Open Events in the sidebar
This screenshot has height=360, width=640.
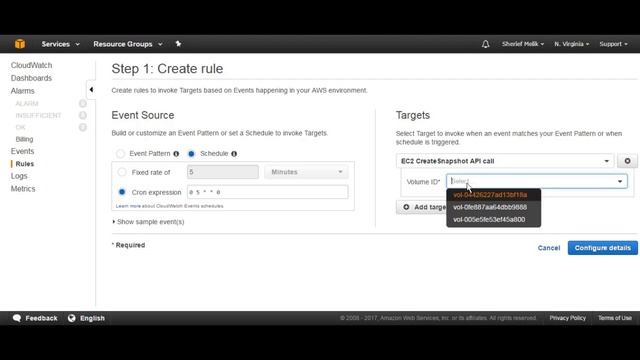22,151
